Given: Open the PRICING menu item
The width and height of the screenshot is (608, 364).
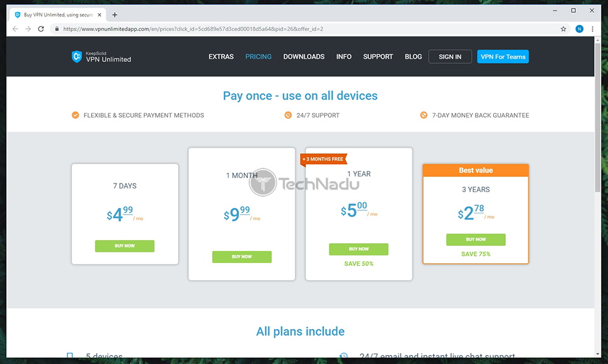Looking at the screenshot, I should [258, 57].
